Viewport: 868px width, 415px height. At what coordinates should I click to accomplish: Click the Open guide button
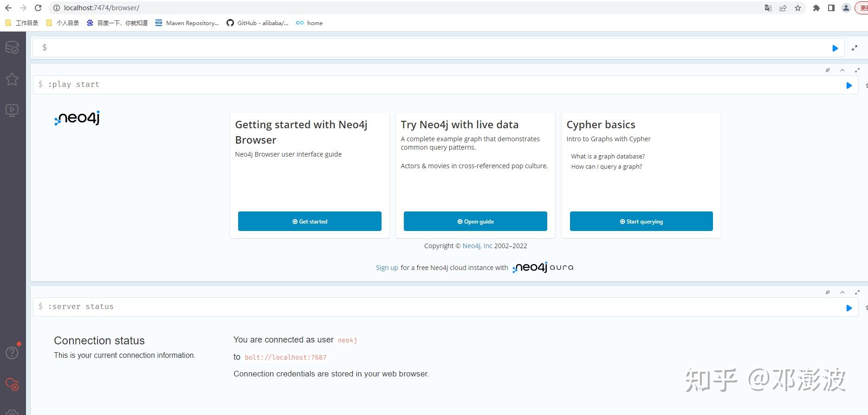click(x=475, y=221)
